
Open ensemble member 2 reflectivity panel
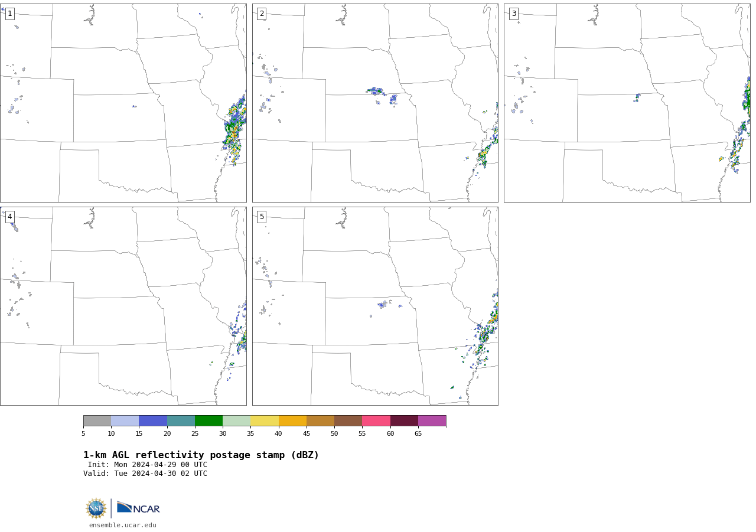[375, 103]
